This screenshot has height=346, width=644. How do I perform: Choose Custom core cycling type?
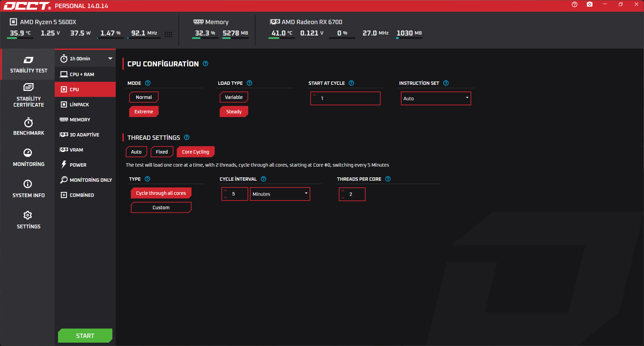[x=161, y=208]
